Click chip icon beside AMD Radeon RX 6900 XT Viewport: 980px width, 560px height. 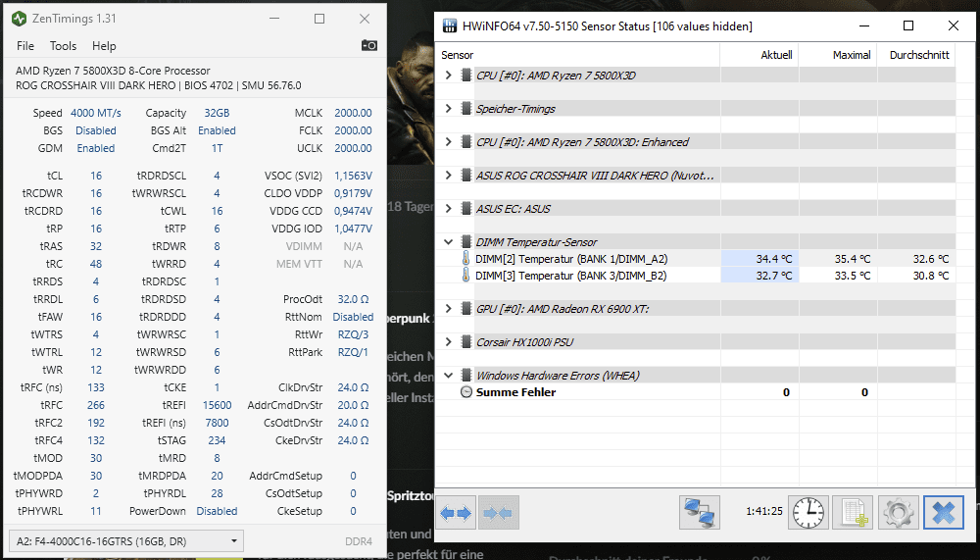[465, 309]
